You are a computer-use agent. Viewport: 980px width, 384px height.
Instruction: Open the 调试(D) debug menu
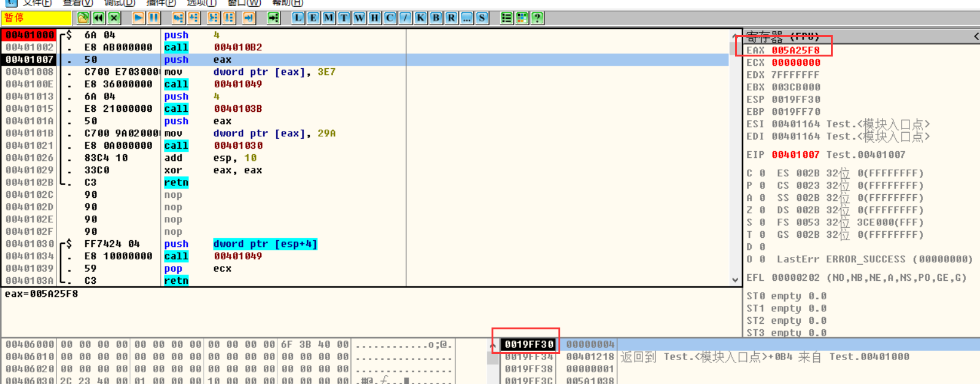120,3
